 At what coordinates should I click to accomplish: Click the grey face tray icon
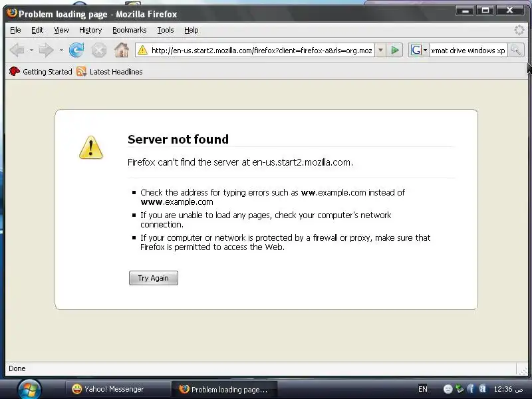(x=448, y=389)
